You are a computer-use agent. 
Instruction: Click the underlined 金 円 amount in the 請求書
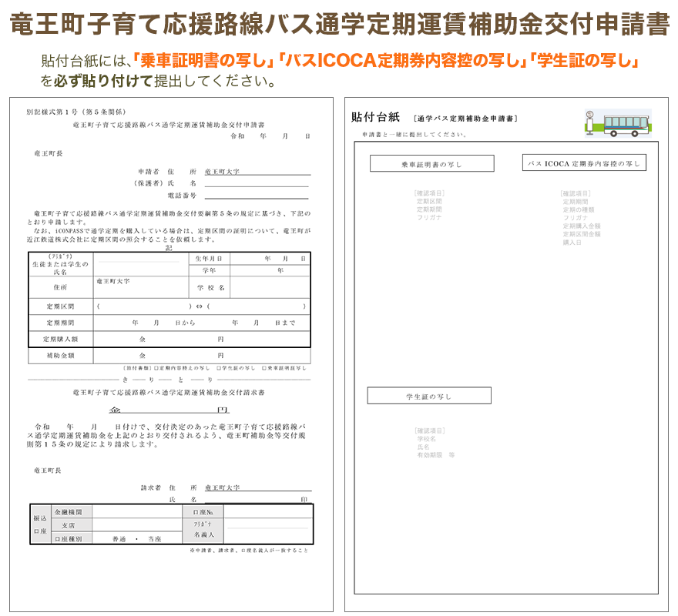click(x=169, y=410)
